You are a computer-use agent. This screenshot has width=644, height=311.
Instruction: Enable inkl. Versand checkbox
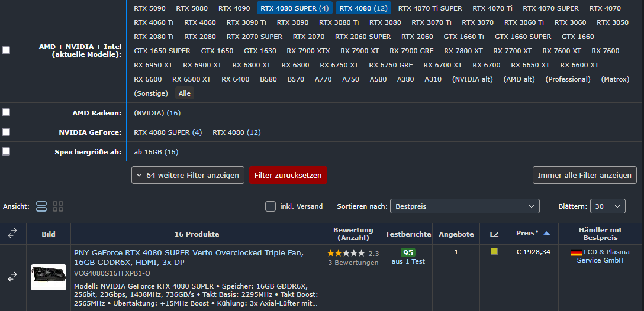[x=271, y=206]
